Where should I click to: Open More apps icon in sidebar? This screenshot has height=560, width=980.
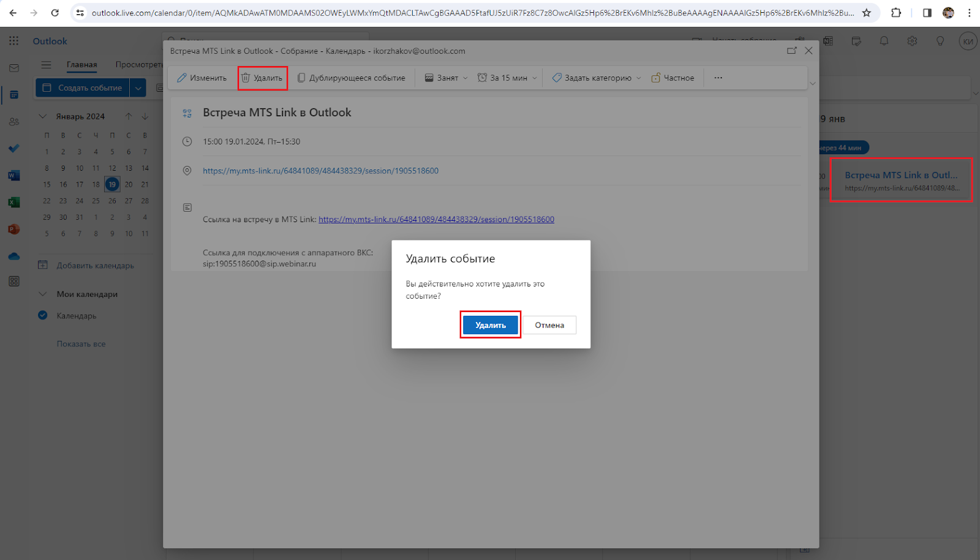pos(14,282)
